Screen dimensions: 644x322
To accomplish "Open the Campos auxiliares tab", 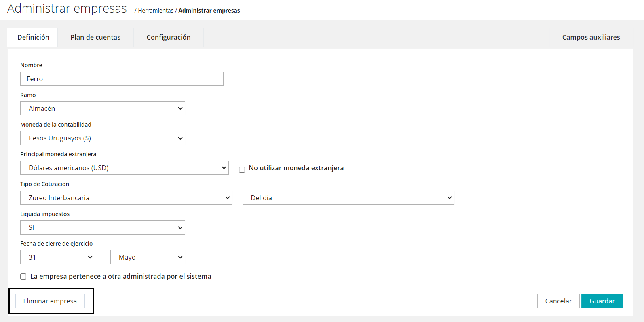I will coord(591,37).
